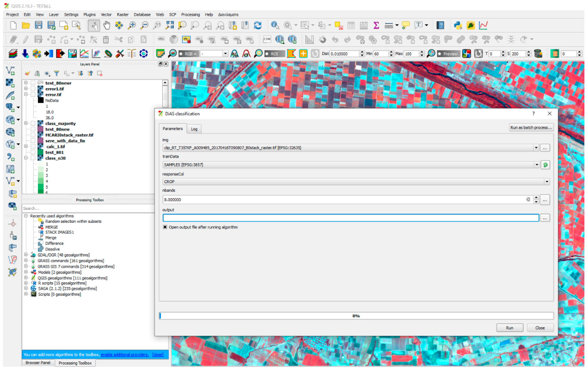Click the Zoom Full extent icon

(170, 25)
